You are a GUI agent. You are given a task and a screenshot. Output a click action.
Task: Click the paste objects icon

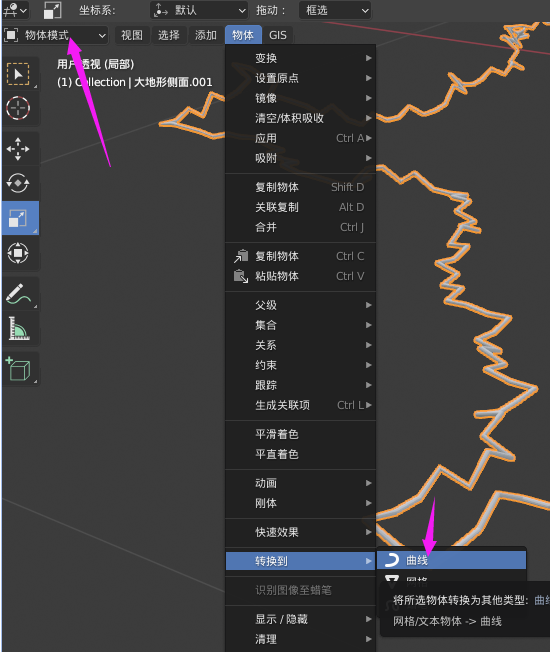(x=241, y=276)
